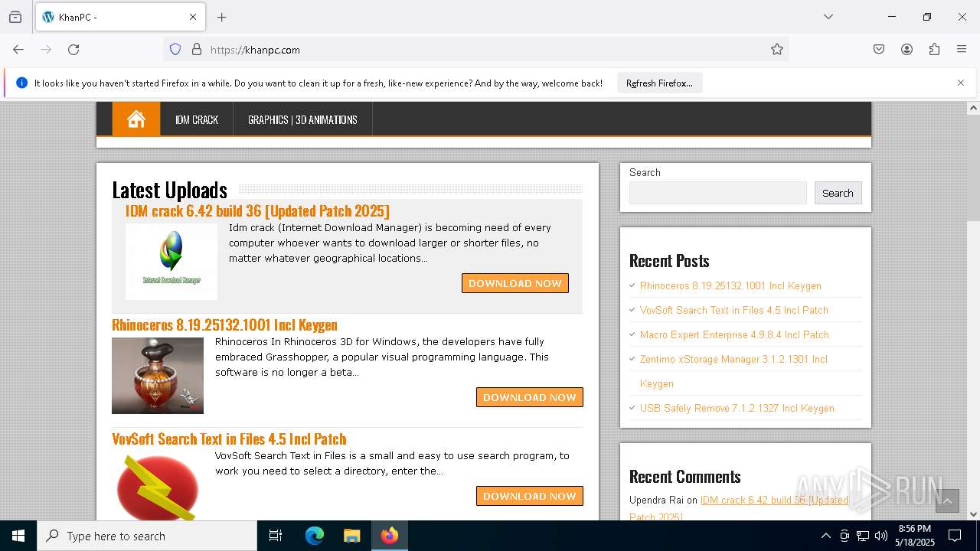Viewport: 980px width, 551px height.
Task: Open a new tab with plus icon
Action: pos(221,17)
